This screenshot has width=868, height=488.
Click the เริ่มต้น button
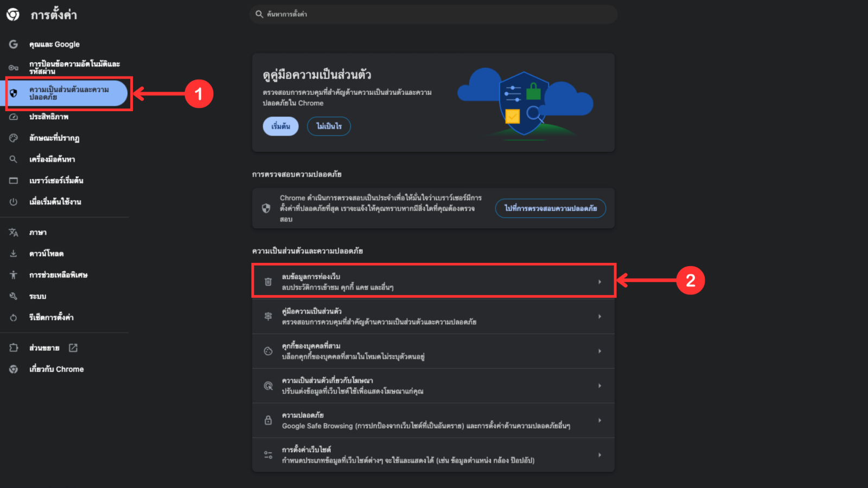tap(280, 126)
